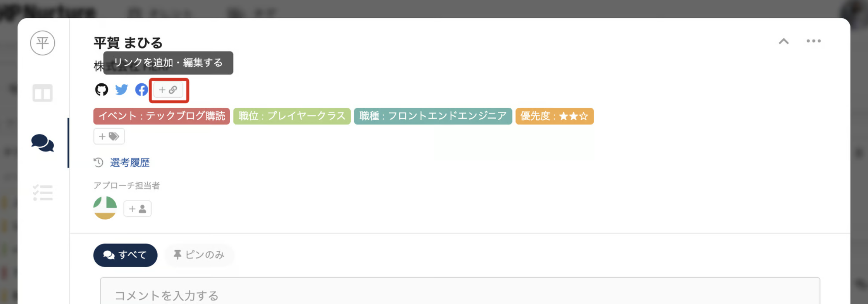Open the three-dot more options menu

tap(813, 41)
